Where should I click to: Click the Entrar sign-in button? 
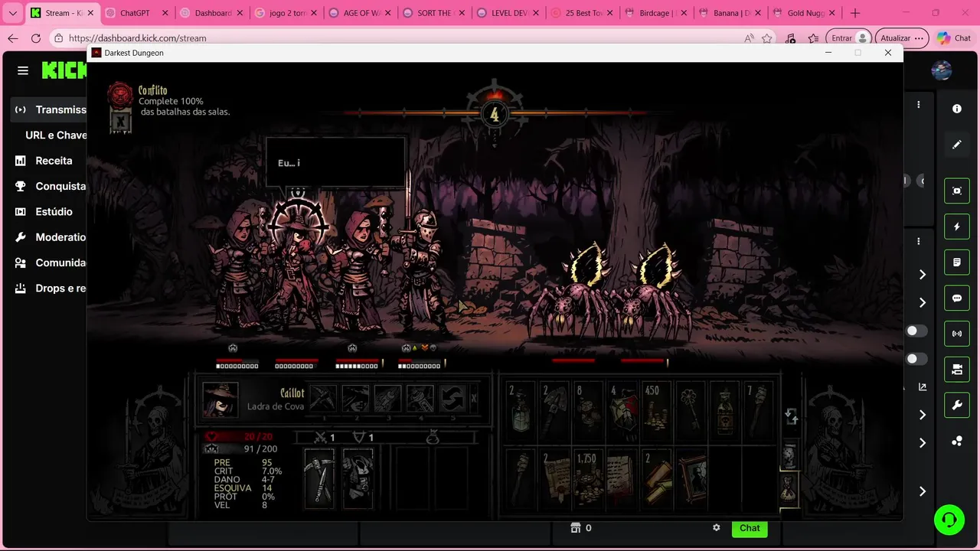point(851,38)
